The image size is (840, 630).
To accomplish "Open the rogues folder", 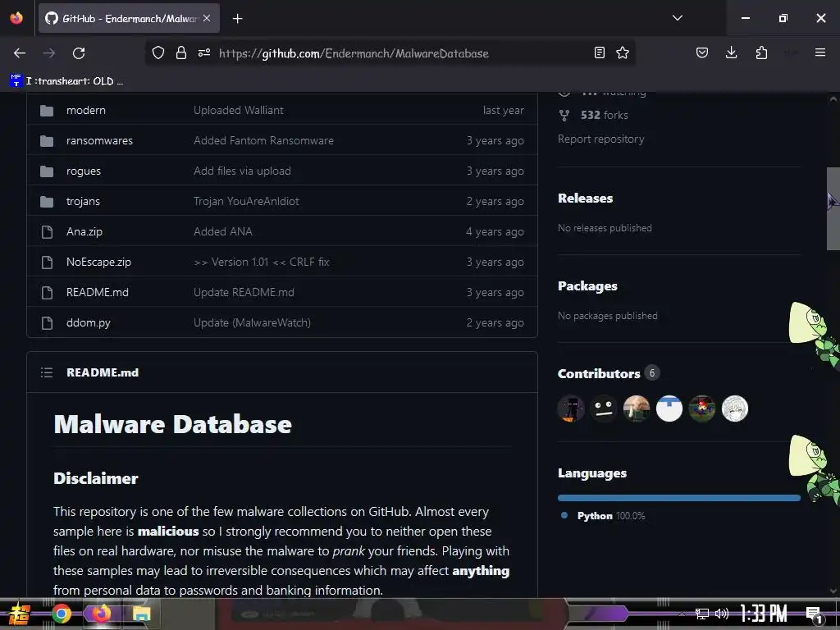I will tap(84, 171).
